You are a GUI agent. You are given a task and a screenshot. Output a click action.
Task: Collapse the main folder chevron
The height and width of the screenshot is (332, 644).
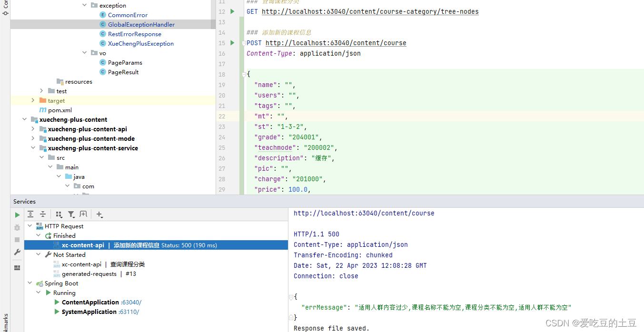point(50,167)
